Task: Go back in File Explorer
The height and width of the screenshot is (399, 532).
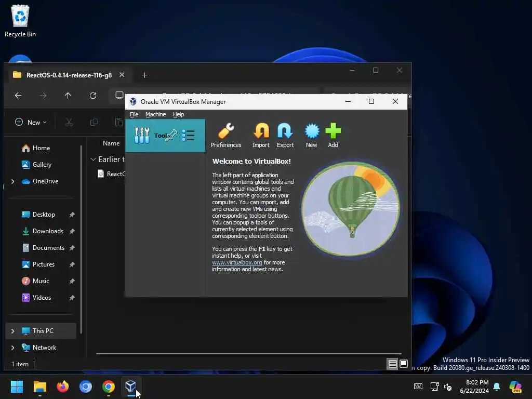Action: (18, 96)
